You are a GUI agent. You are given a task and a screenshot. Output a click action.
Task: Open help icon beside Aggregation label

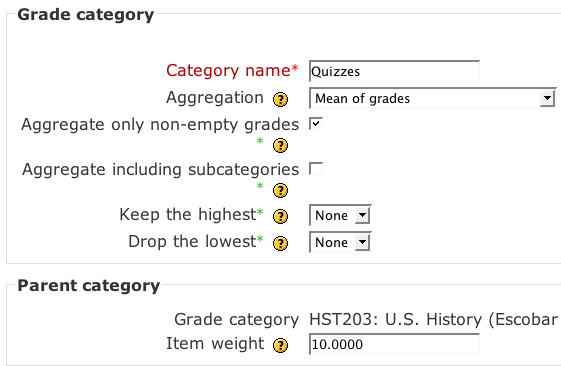coord(280,99)
